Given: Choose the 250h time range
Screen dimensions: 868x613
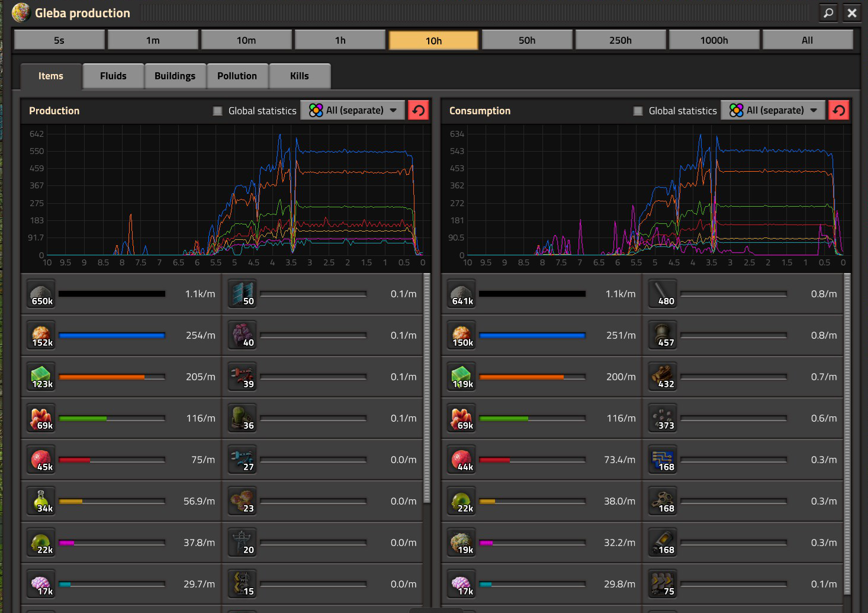Looking at the screenshot, I should (621, 40).
